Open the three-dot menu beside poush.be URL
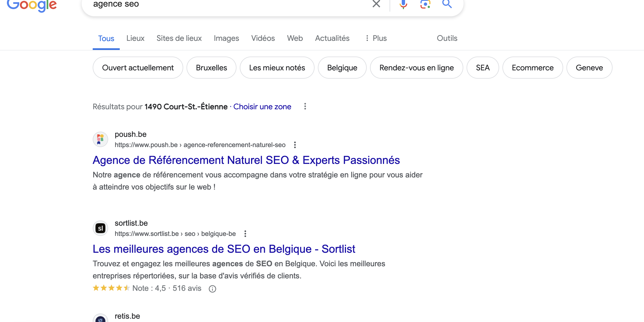The height and width of the screenshot is (322, 644). pos(295,145)
